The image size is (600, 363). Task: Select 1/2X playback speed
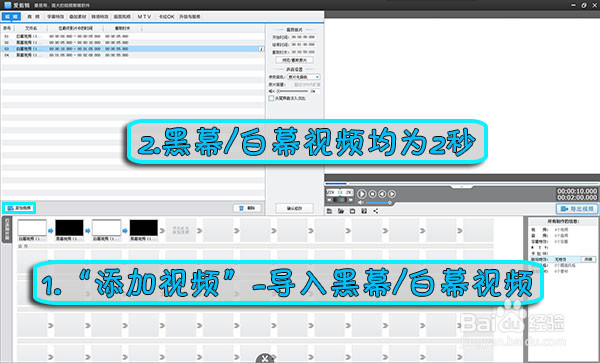coord(331,192)
